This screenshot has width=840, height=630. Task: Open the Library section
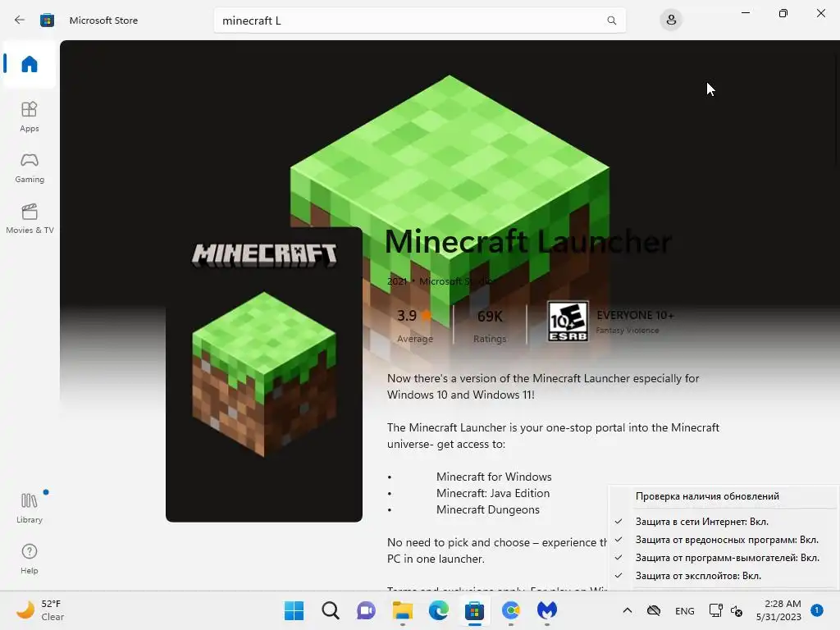[30, 509]
